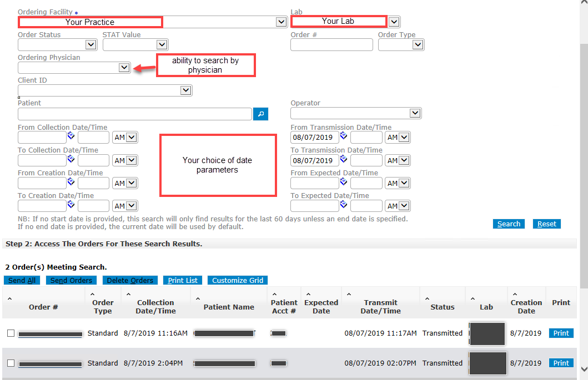Open calendar for To Transmission Date
The image size is (588, 380).
pos(344,159)
